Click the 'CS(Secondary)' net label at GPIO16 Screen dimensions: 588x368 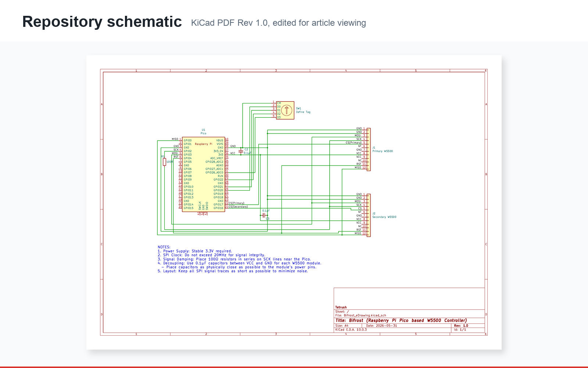point(238,207)
